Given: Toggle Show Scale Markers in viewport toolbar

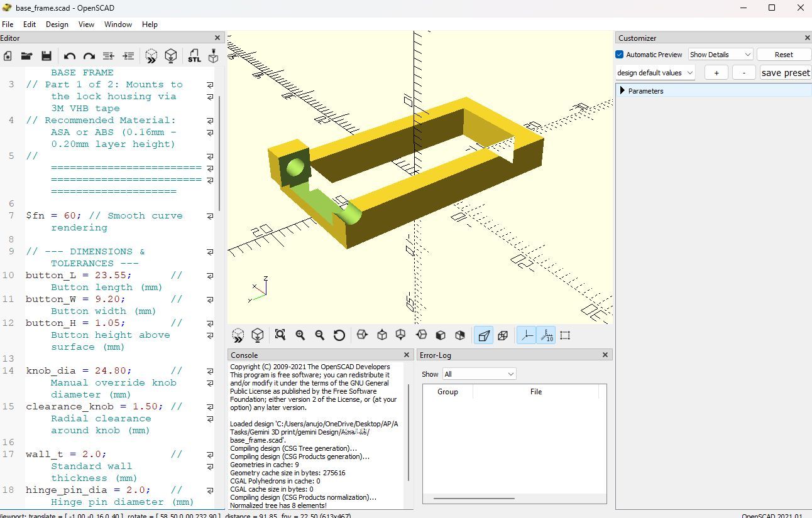Looking at the screenshot, I should click(546, 335).
